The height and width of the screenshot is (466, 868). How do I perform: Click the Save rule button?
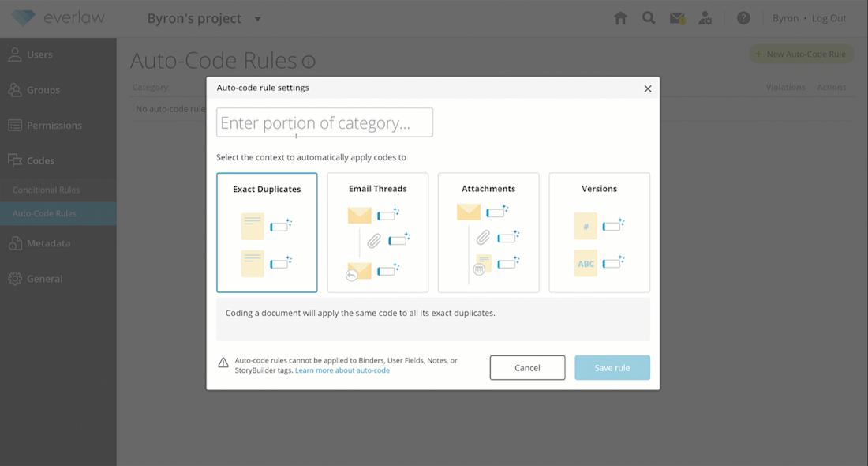(612, 368)
